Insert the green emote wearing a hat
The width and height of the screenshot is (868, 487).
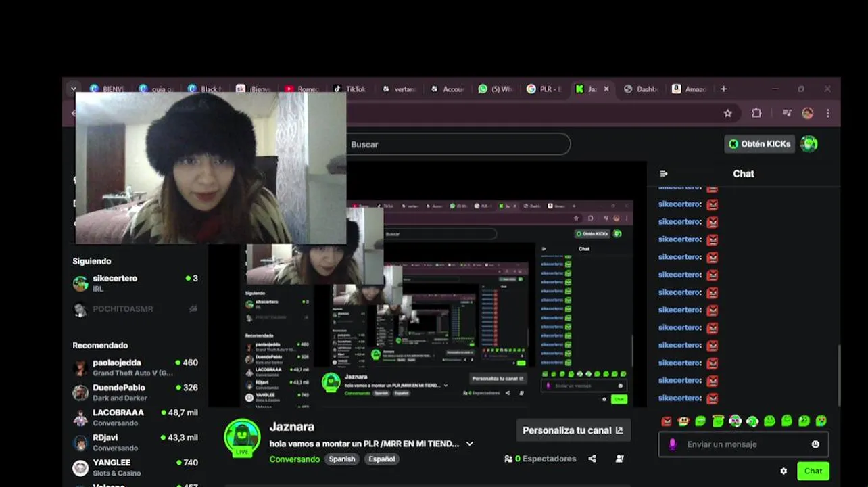(x=718, y=421)
